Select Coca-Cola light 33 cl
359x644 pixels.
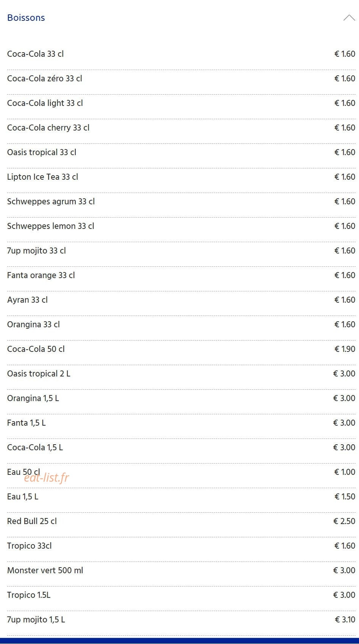pyautogui.click(x=181, y=103)
